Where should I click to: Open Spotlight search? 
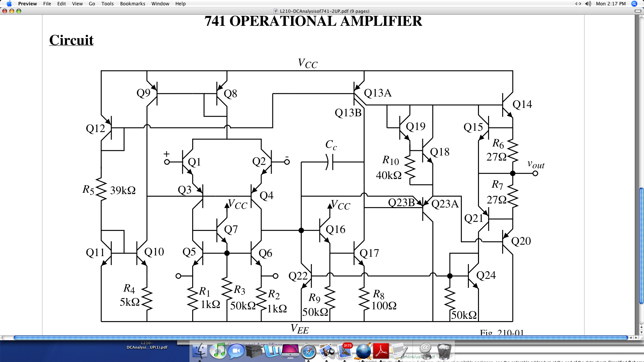click(634, 4)
